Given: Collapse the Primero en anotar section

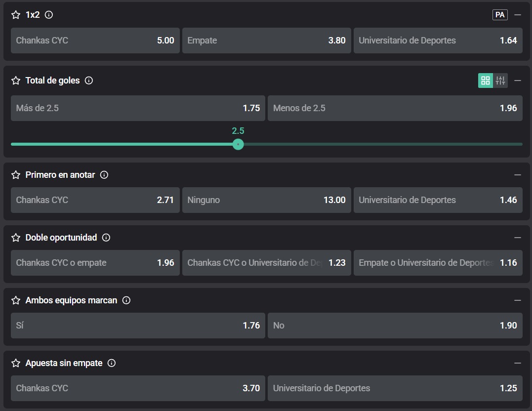Looking at the screenshot, I should click(518, 175).
